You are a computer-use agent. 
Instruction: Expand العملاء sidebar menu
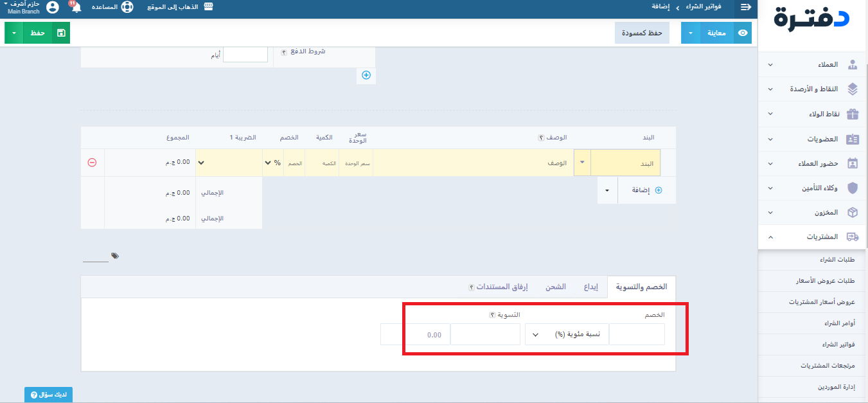(771, 65)
